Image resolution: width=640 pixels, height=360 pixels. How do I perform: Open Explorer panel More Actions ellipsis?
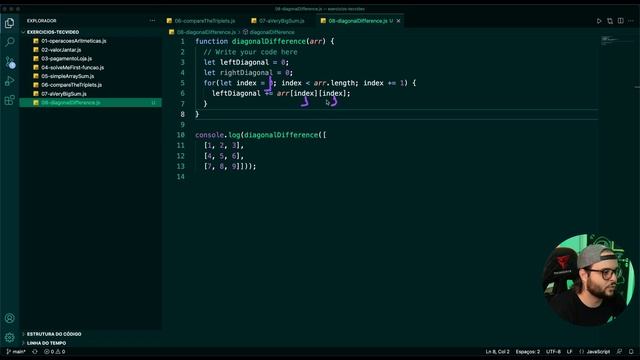click(152, 20)
